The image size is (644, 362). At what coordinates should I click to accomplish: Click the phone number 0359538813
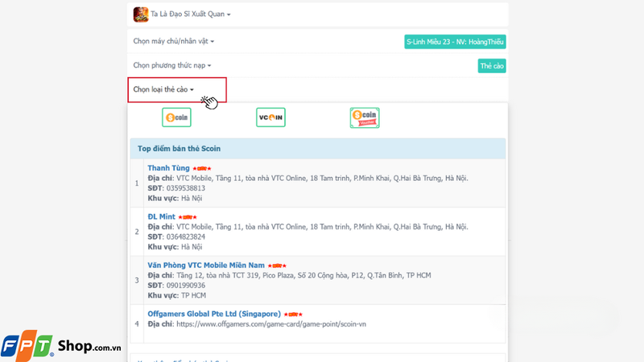click(x=186, y=188)
